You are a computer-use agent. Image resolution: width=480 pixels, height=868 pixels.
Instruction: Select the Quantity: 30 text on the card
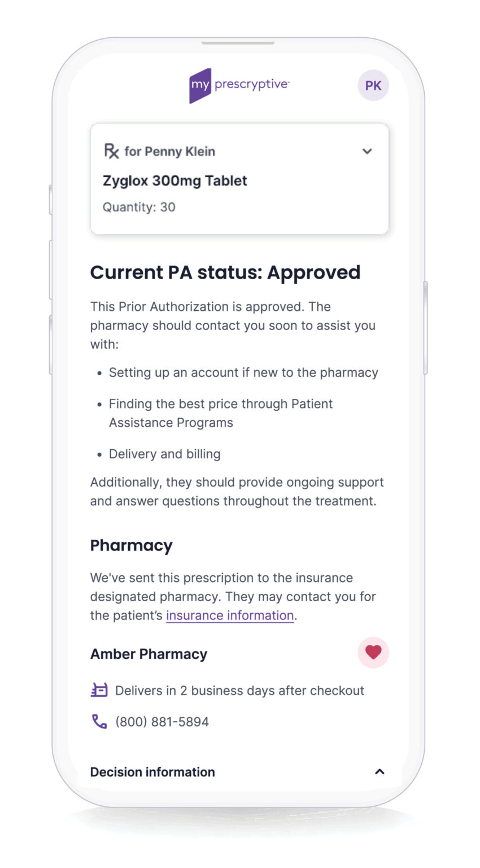click(138, 207)
